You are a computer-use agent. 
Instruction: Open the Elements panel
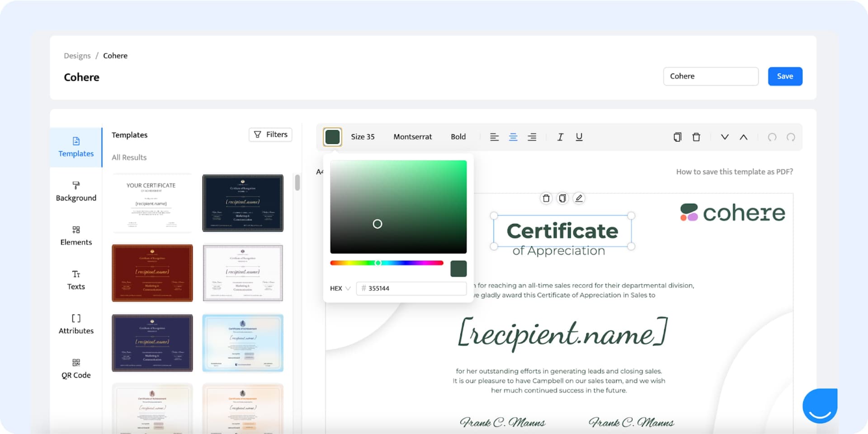point(75,235)
